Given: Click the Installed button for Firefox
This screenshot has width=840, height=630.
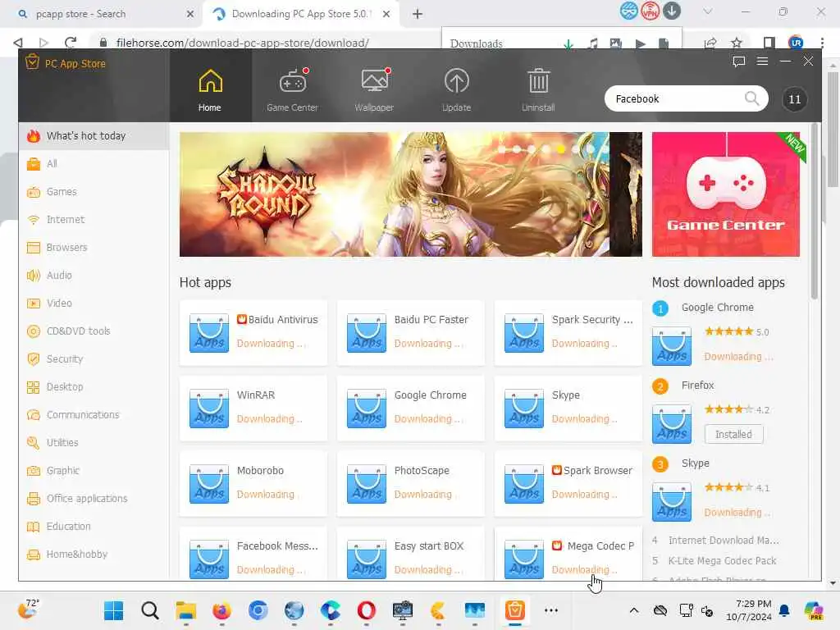Looking at the screenshot, I should [x=734, y=435].
